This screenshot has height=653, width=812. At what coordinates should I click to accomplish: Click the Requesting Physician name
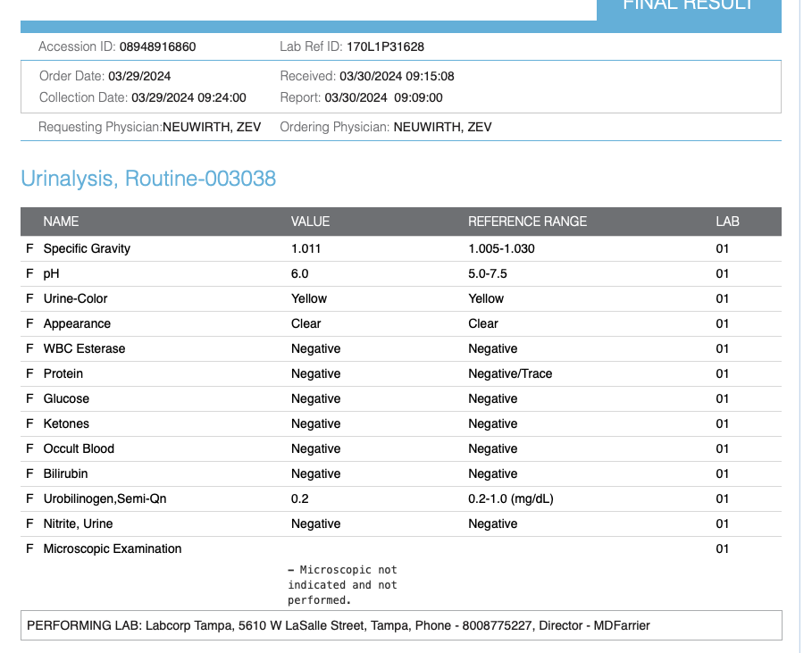(211, 127)
